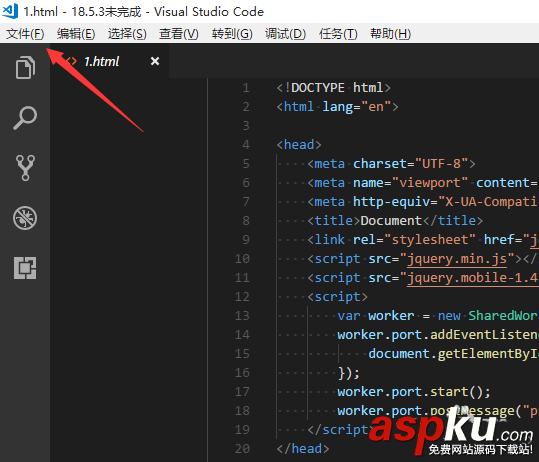Click the window title 1.html text

41,12
